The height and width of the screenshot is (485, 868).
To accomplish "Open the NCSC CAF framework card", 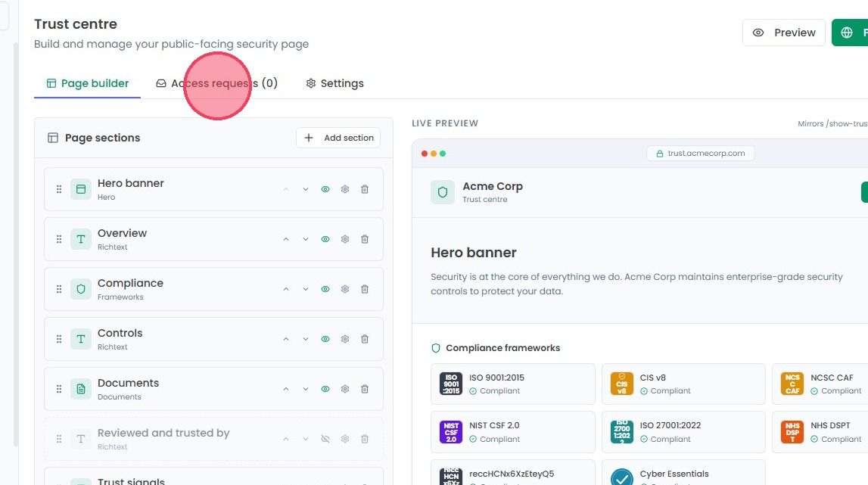I will pyautogui.click(x=820, y=384).
